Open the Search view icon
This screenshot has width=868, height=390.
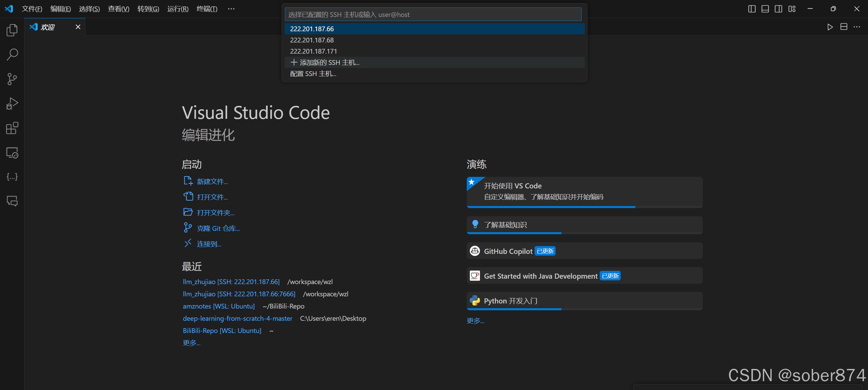(12, 54)
